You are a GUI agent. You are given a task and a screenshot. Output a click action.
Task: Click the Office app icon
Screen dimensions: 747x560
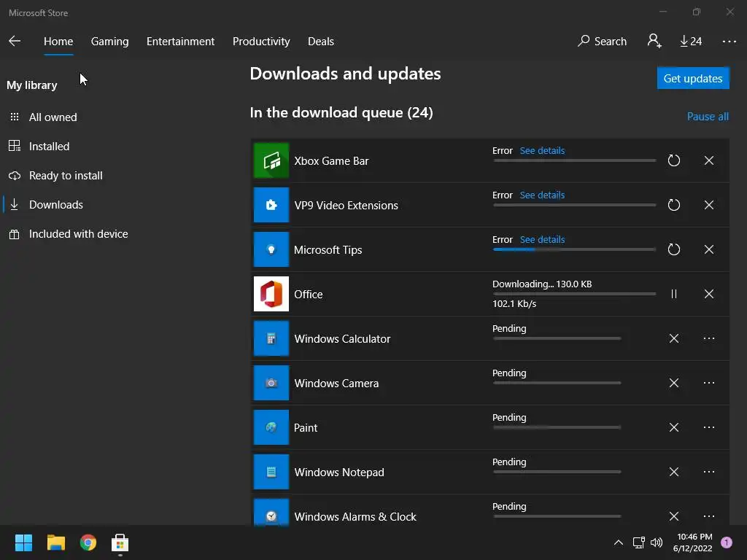coord(271,294)
